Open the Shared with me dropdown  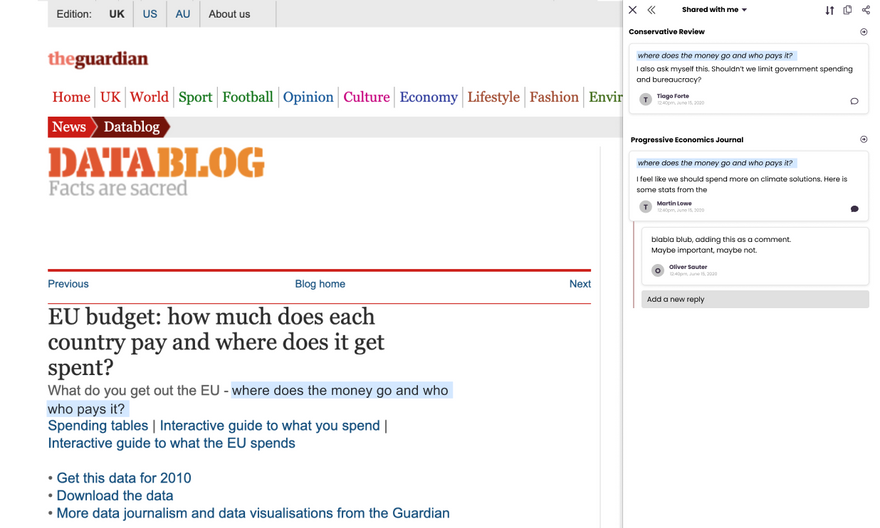click(x=714, y=10)
